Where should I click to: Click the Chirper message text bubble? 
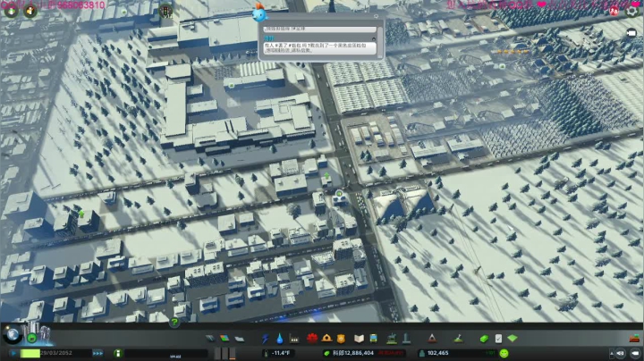click(x=319, y=48)
